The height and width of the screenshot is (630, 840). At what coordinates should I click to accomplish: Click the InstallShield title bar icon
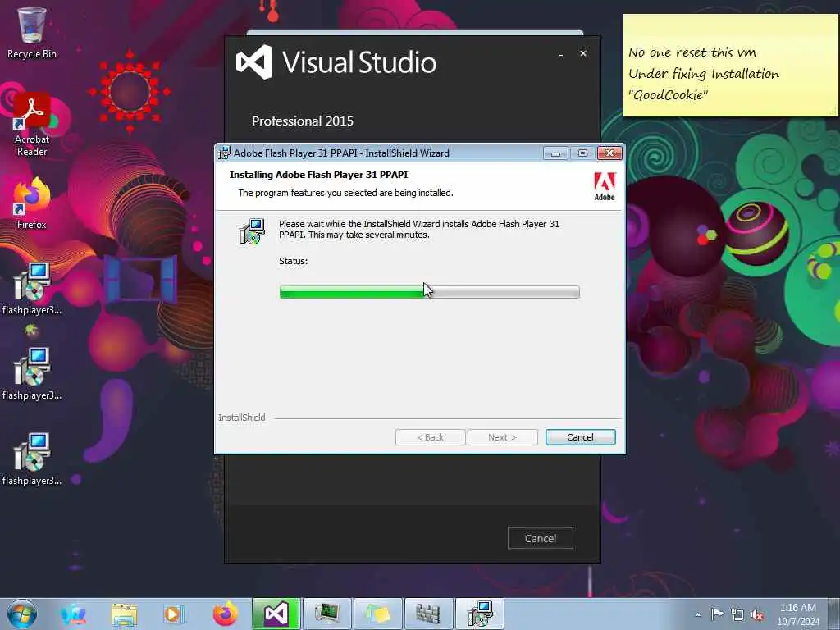225,153
